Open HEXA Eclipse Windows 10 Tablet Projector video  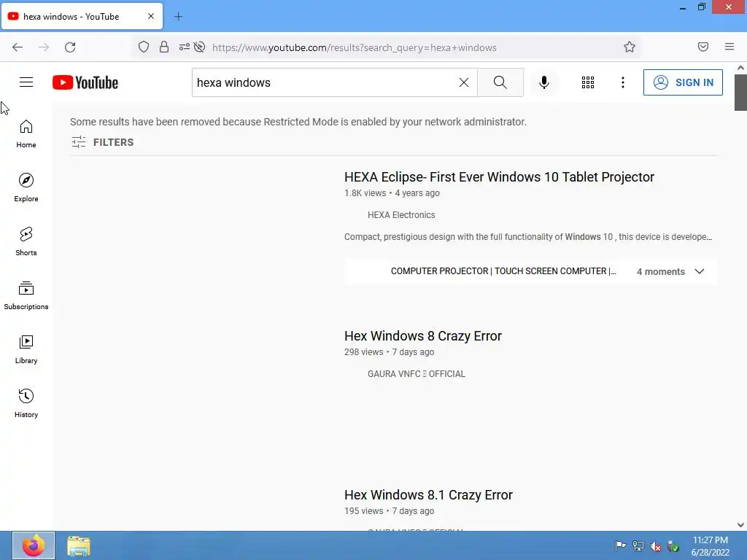499,176
